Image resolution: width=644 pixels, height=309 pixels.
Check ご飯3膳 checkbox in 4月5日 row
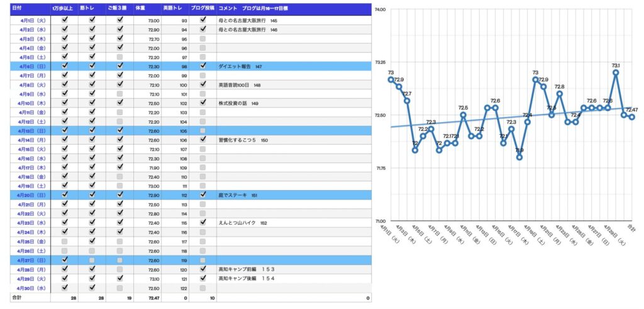tap(119, 56)
